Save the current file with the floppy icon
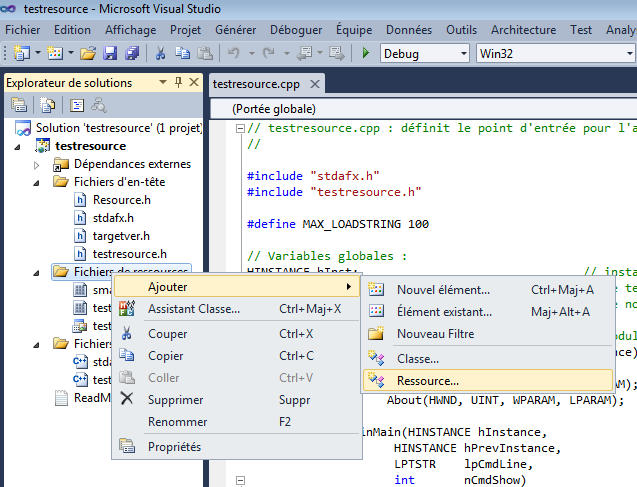 [110, 53]
